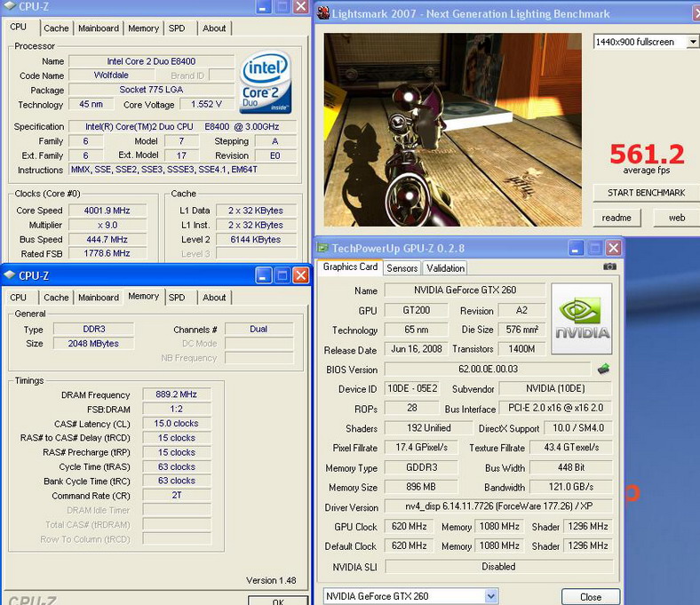700x605 pixels.
Task: Click the FSB:DRAM ratio value 1:2
Action: pyautogui.click(x=177, y=409)
